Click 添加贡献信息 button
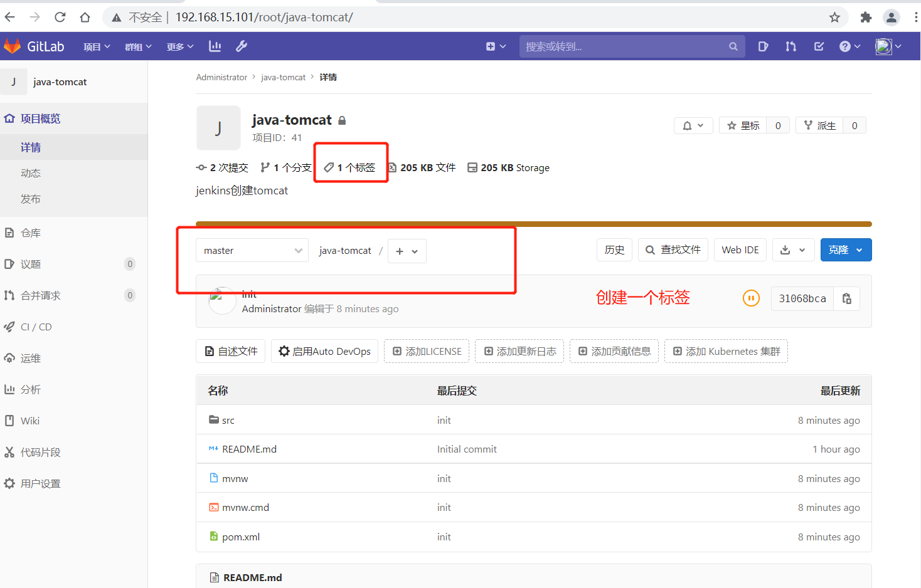921x588 pixels. (614, 351)
